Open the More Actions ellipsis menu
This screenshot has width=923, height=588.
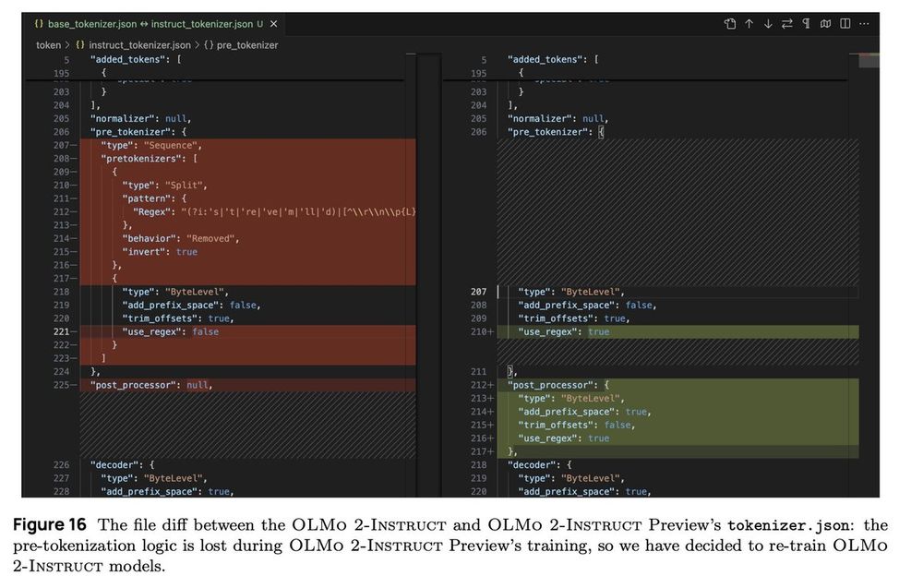coord(864,24)
